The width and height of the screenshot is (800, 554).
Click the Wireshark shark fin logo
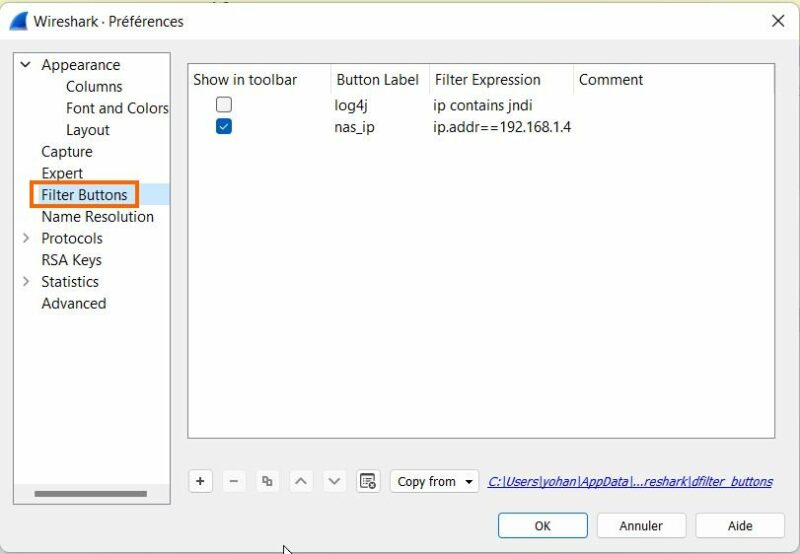(18, 21)
